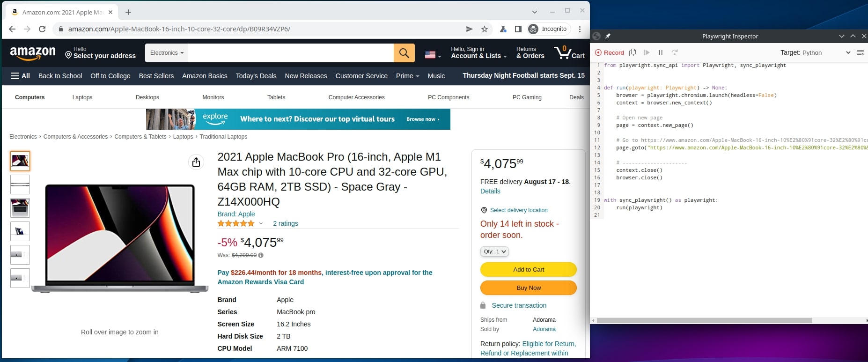Open the Brand: Apple link

pyautogui.click(x=236, y=214)
